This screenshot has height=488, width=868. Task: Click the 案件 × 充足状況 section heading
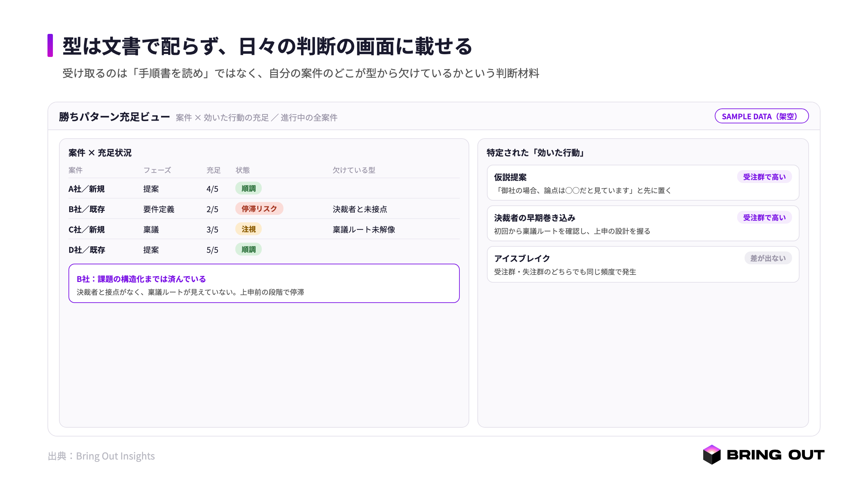pyautogui.click(x=100, y=153)
